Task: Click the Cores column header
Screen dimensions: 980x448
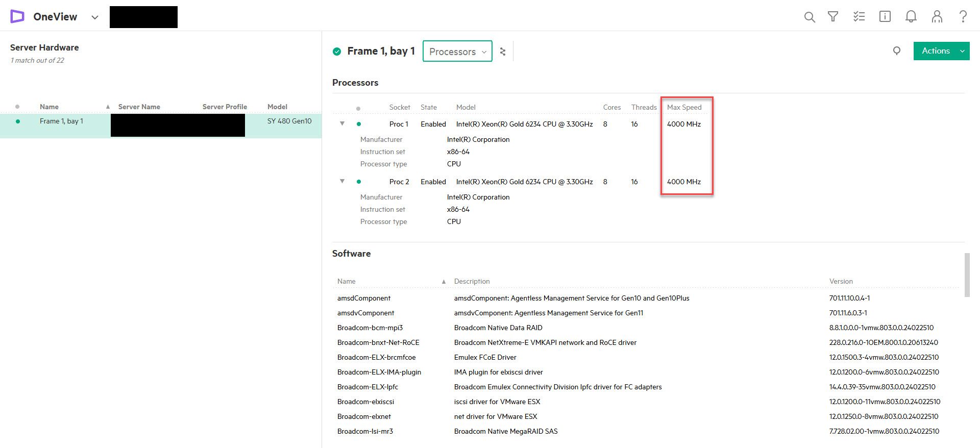Action: pos(612,107)
